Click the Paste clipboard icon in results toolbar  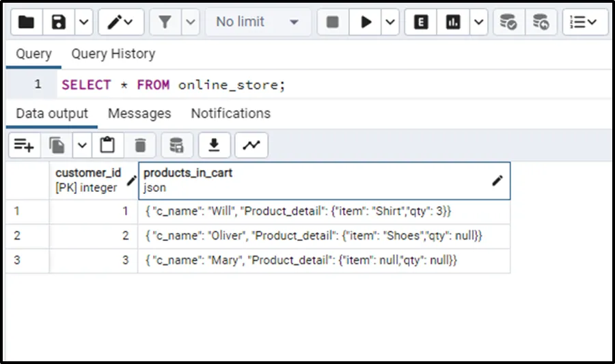(x=107, y=145)
